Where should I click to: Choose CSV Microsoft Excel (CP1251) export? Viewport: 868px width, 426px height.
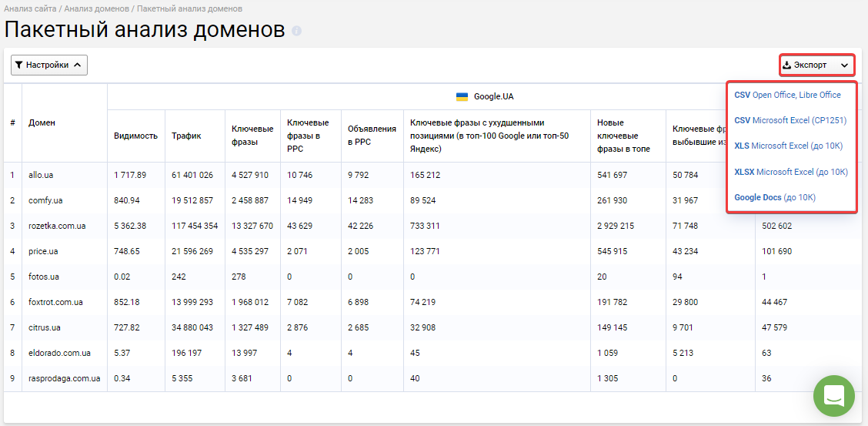coord(790,120)
